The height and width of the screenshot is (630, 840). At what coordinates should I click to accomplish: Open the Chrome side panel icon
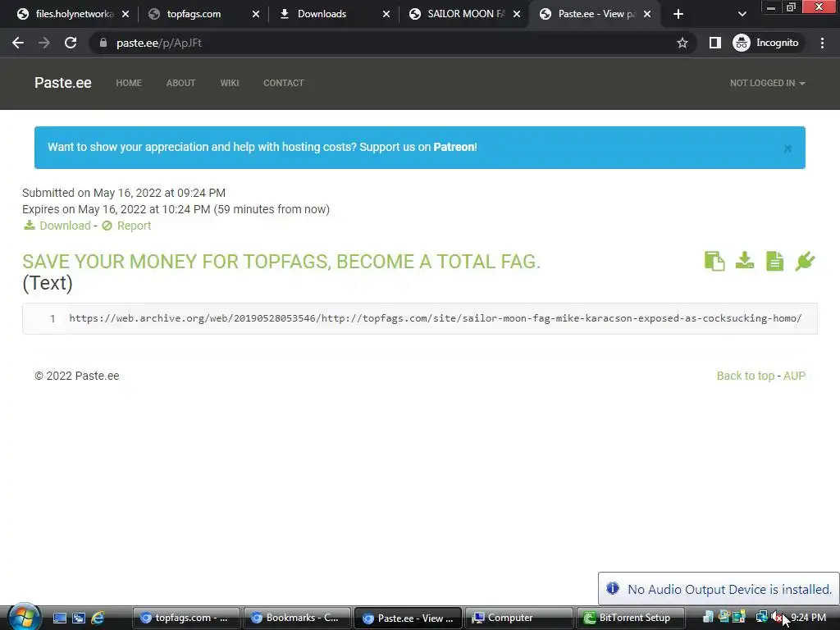[x=714, y=43]
